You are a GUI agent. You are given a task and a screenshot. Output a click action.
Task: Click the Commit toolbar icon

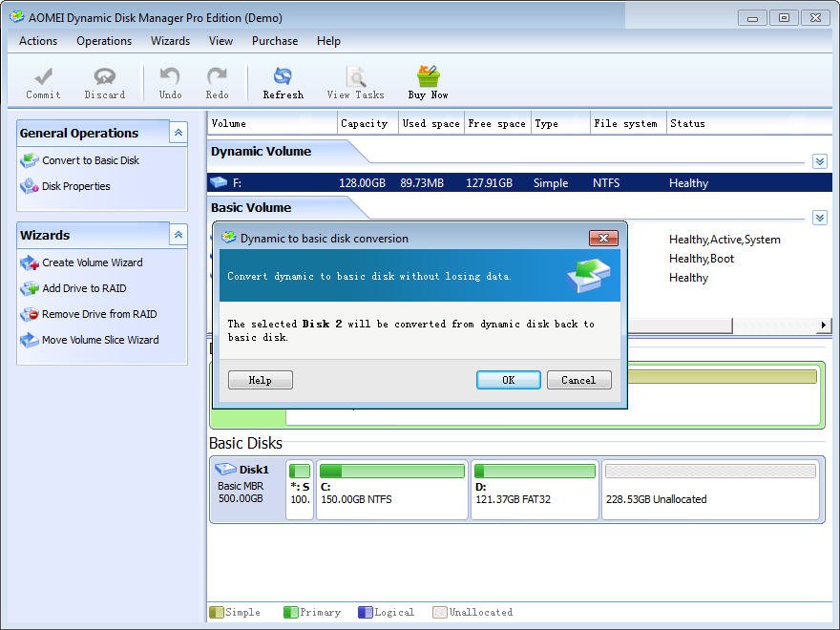pos(43,76)
